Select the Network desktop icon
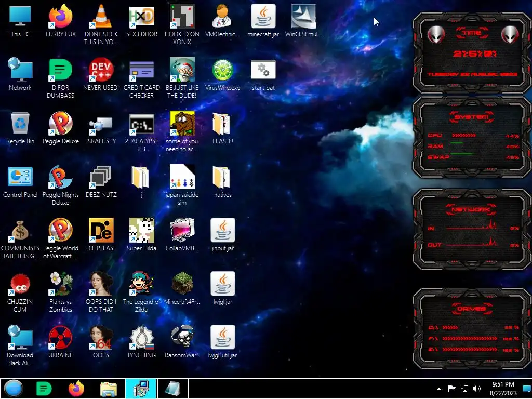Viewport: 532px width, 399px height. 20,74
